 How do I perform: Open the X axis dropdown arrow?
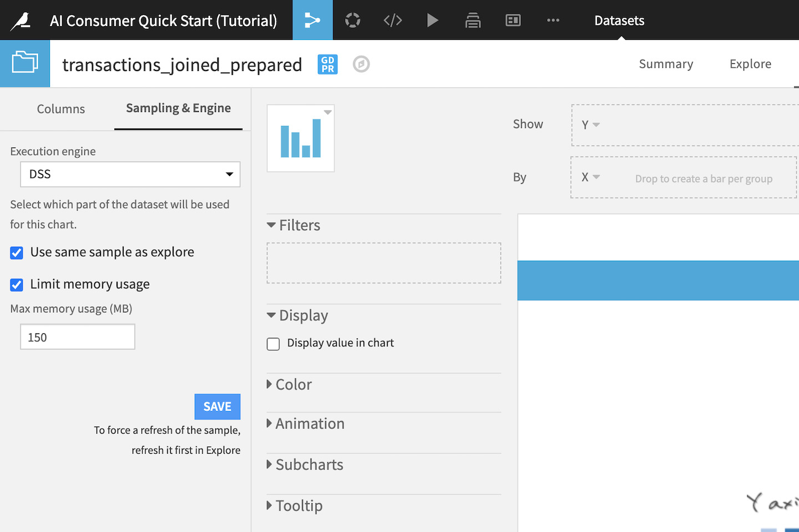596,177
